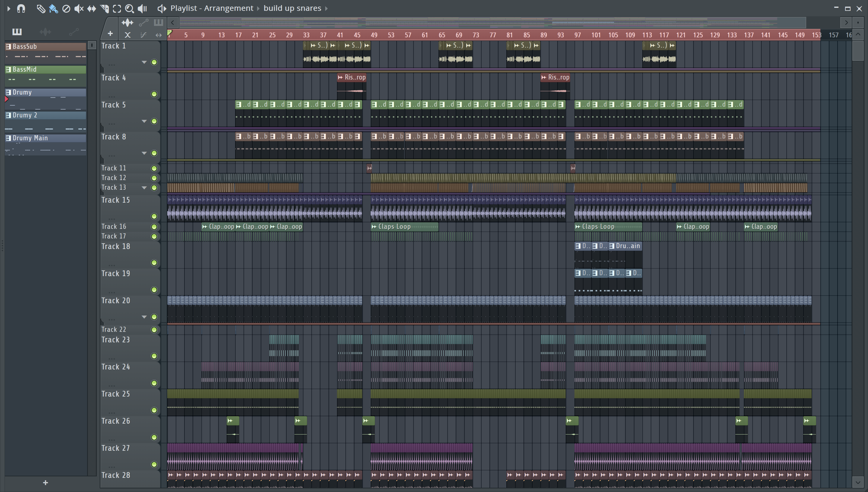
Task: Mute Track 27 using its green light
Action: [x=154, y=464]
